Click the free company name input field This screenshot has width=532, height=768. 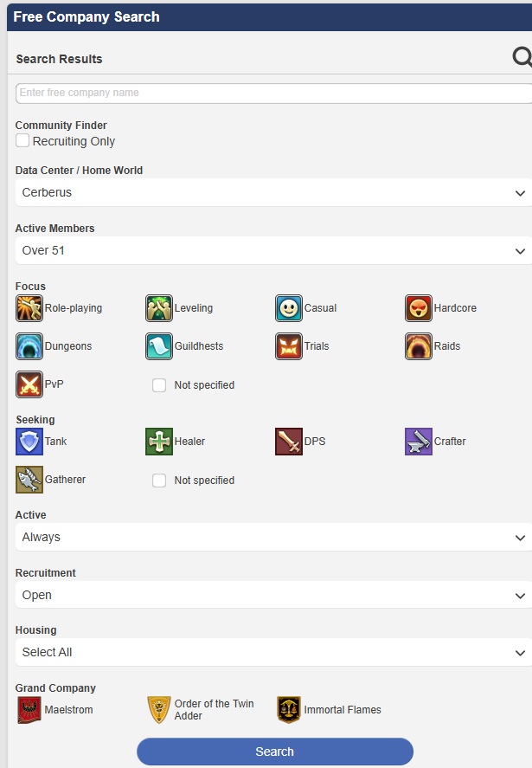pyautogui.click(x=273, y=93)
